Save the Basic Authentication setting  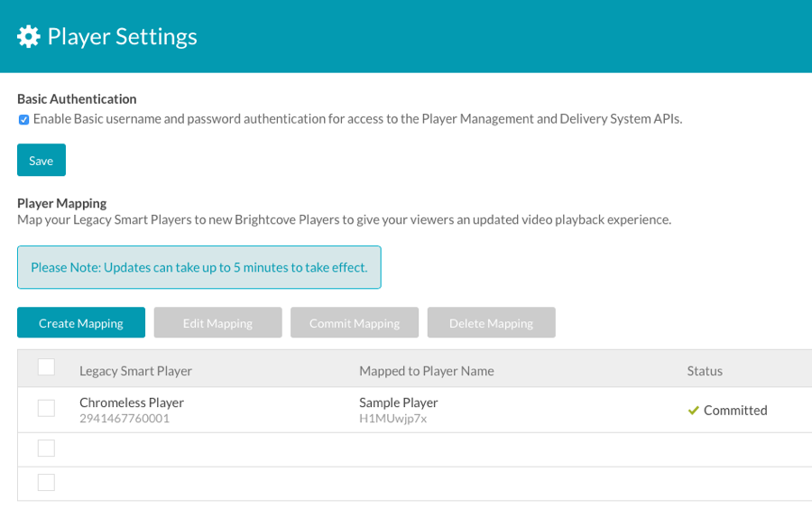coord(42,160)
